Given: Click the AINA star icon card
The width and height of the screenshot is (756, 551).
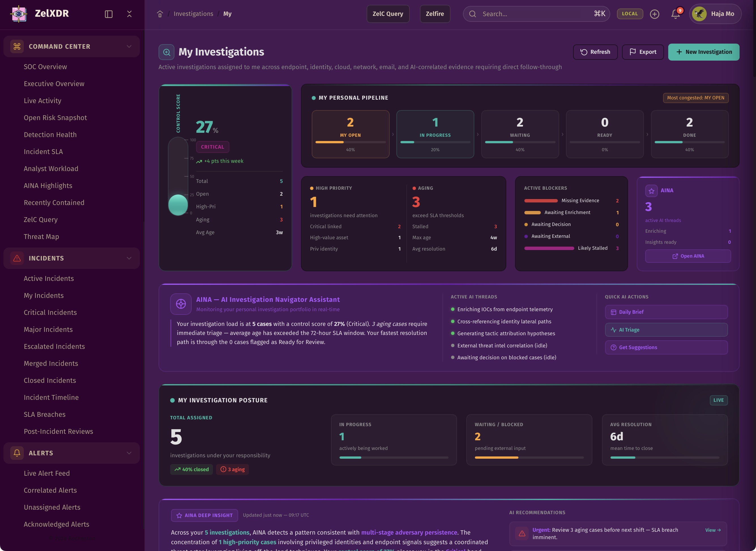Looking at the screenshot, I should click(651, 191).
